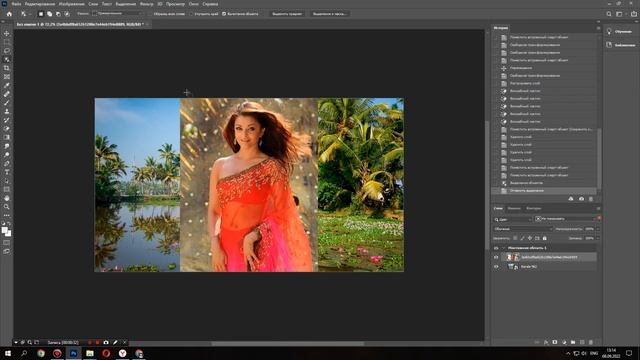The image size is (640, 360).
Task: Click the Home icon in options bar
Action: pos(9,14)
